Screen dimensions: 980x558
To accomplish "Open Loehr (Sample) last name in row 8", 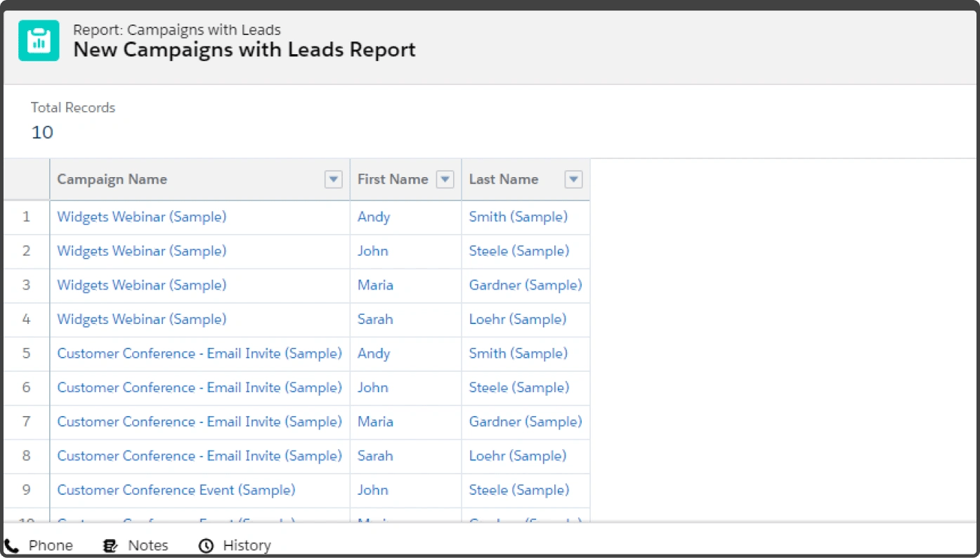I will (518, 456).
